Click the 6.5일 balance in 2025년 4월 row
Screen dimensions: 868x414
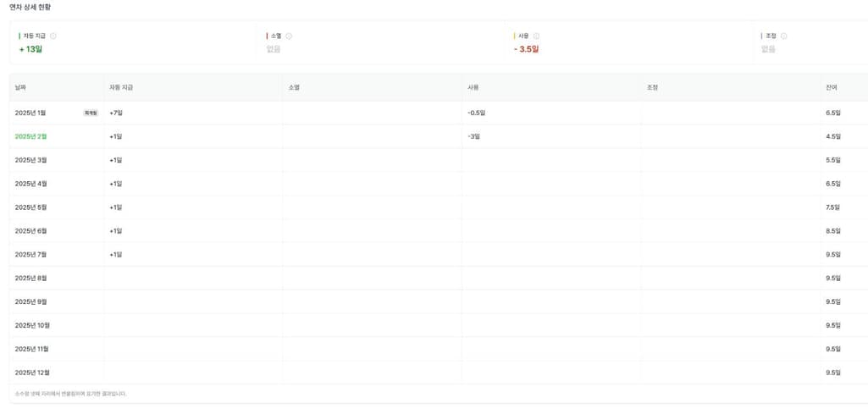(833, 184)
